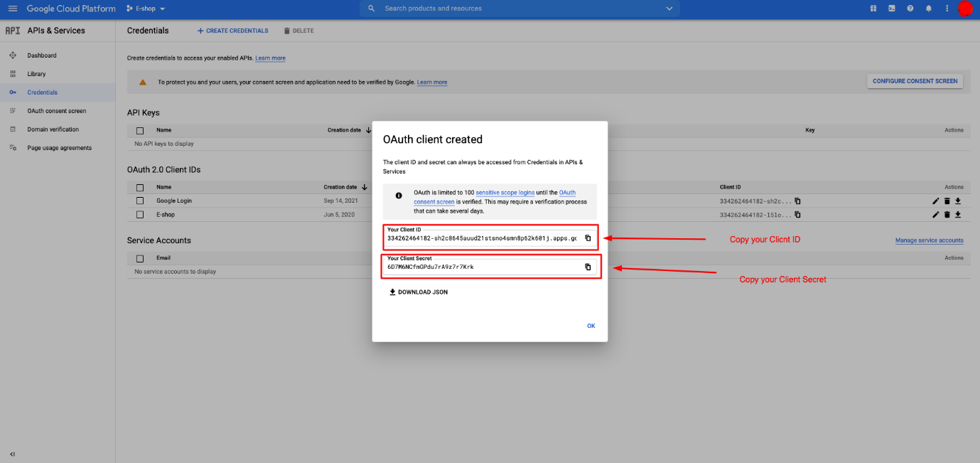This screenshot has height=463, width=980.
Task: Open the E-shop client name
Action: [x=166, y=214]
